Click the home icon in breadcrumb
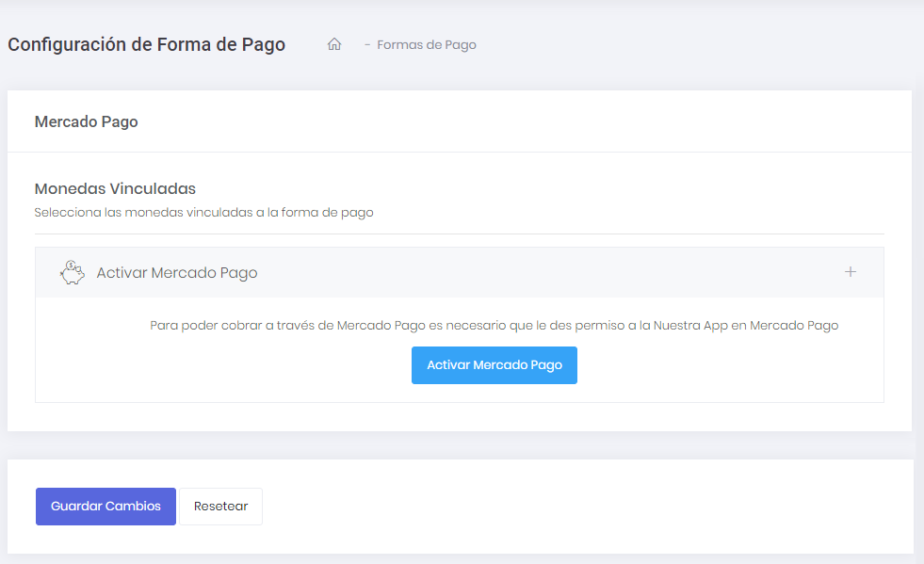This screenshot has height=564, width=924. [x=333, y=44]
